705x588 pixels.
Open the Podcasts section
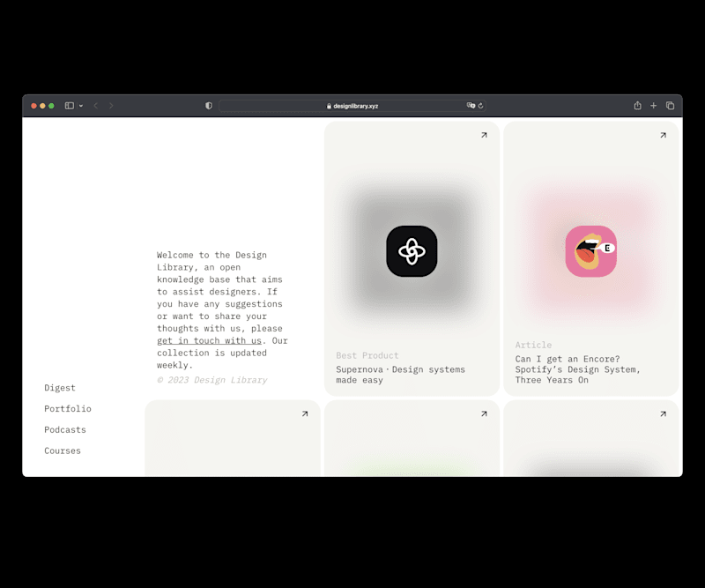coord(65,429)
